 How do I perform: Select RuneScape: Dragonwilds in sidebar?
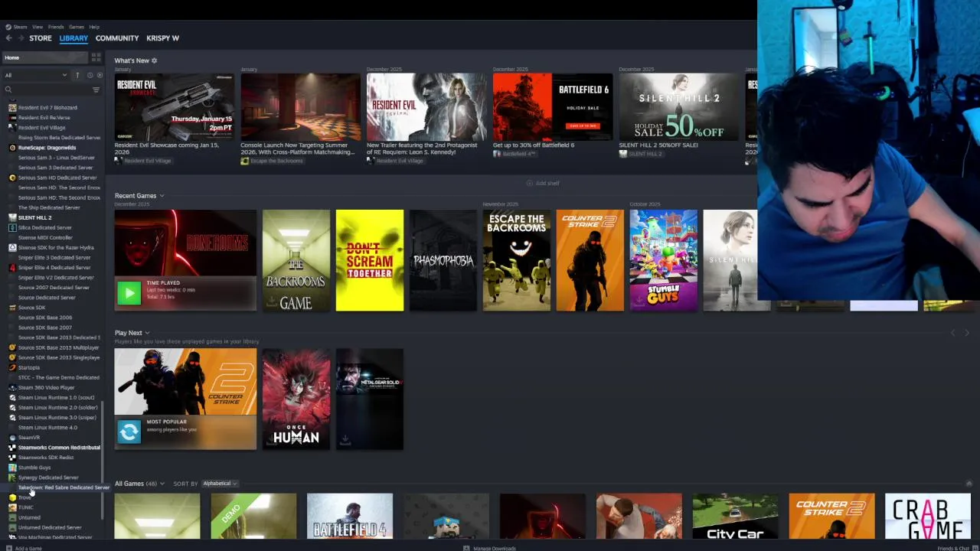pyautogui.click(x=47, y=148)
